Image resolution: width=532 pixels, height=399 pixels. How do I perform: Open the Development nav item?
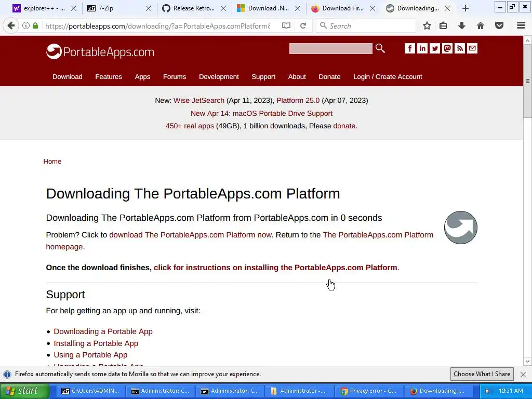(x=219, y=77)
